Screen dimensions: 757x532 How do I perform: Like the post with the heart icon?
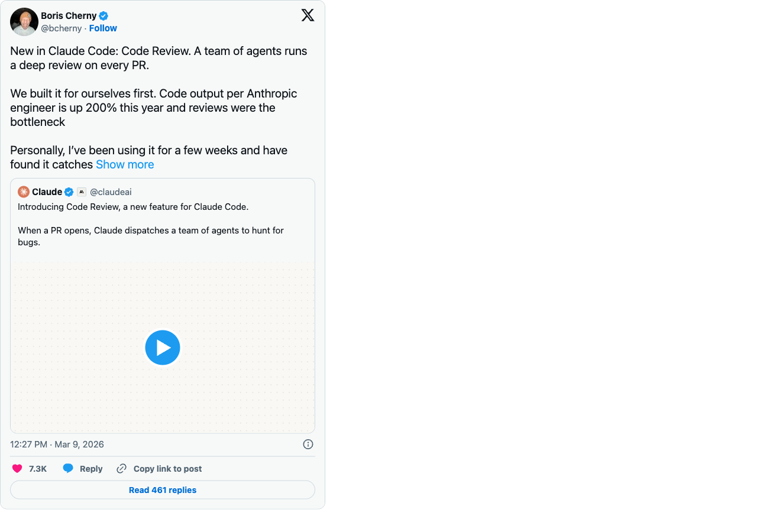(x=17, y=469)
